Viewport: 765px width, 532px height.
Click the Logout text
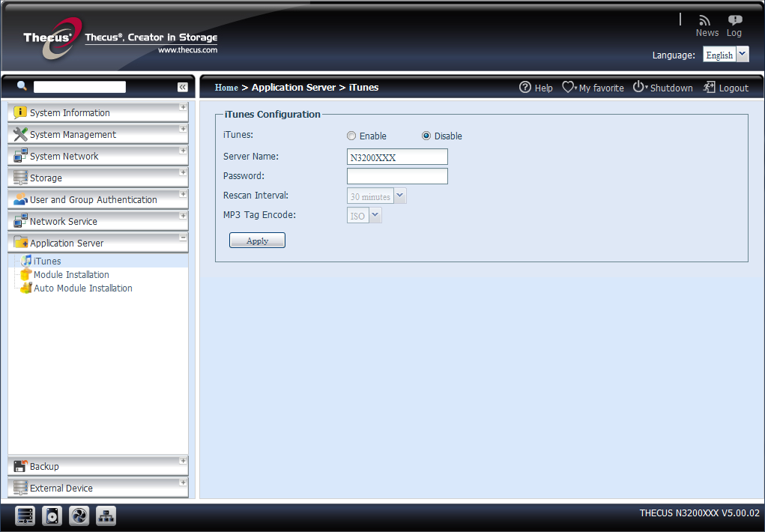[x=734, y=88]
